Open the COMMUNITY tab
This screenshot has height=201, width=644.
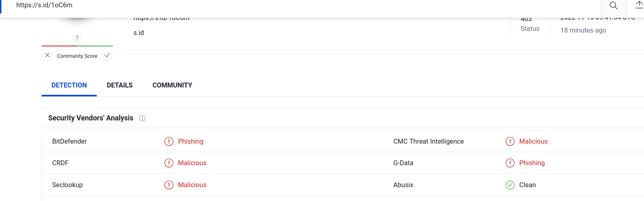pos(172,85)
